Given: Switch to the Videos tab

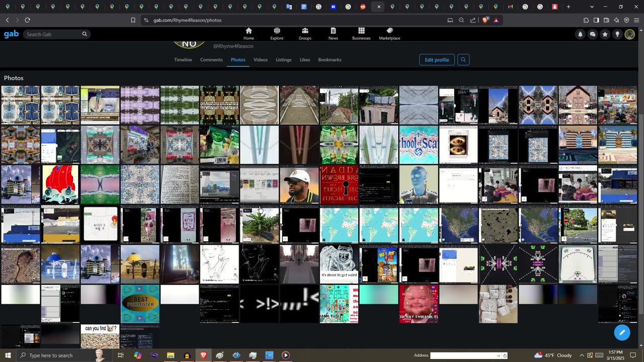Looking at the screenshot, I should point(260,60).
